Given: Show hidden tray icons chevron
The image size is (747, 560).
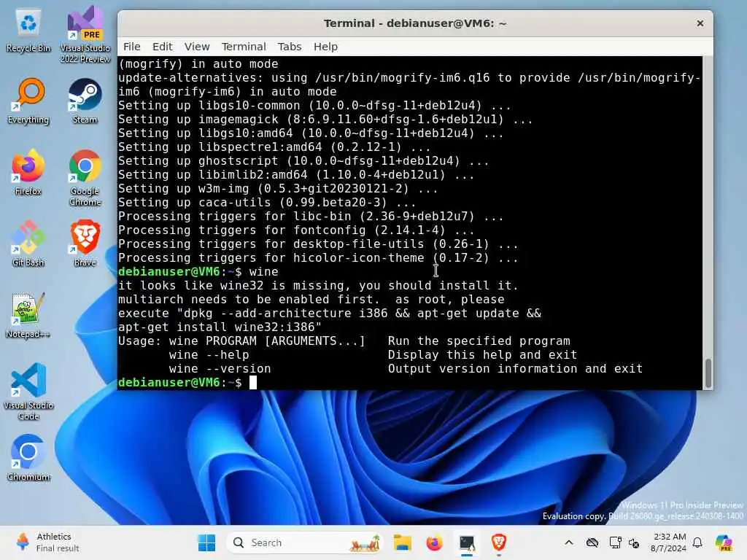Looking at the screenshot, I should pos(569,542).
